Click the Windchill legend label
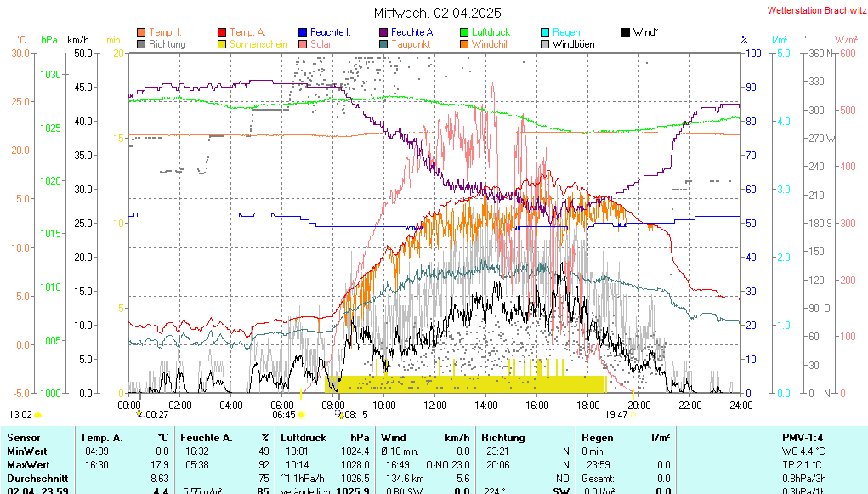 (490, 44)
